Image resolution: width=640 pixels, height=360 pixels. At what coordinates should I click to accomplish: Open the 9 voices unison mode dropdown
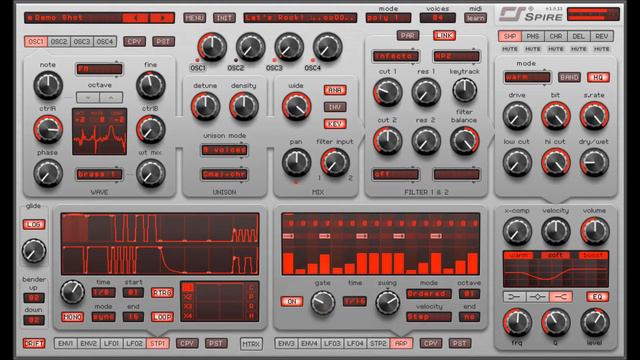(x=224, y=150)
